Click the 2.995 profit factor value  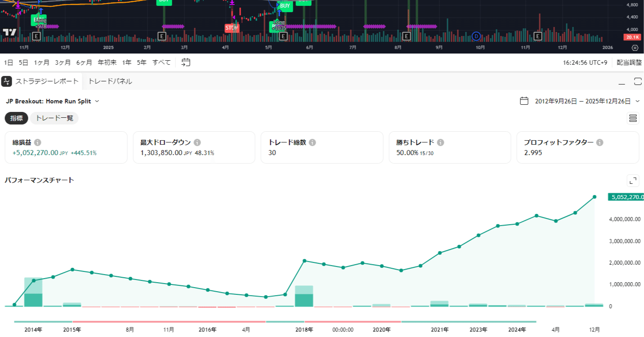[533, 153]
